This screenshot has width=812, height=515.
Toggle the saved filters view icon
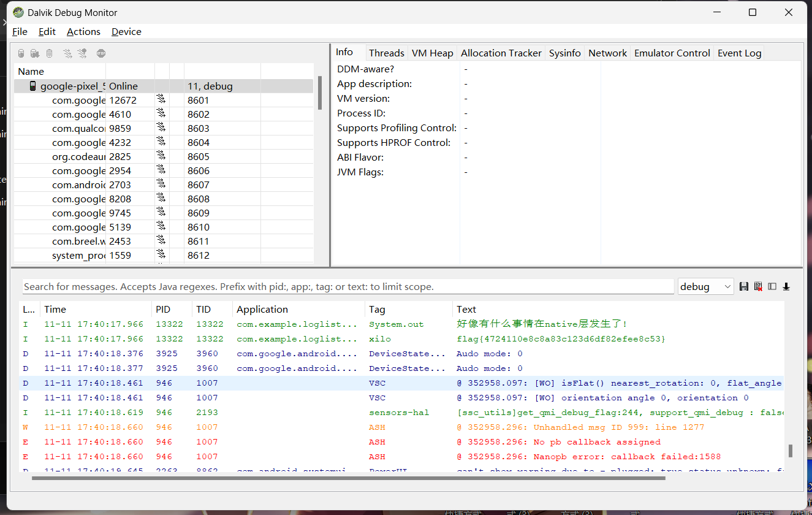pyautogui.click(x=772, y=286)
